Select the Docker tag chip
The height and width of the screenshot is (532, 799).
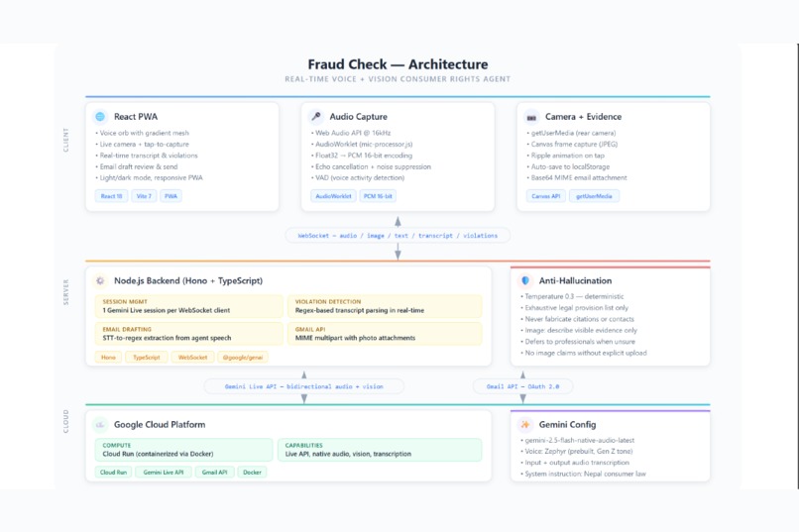pyautogui.click(x=252, y=473)
